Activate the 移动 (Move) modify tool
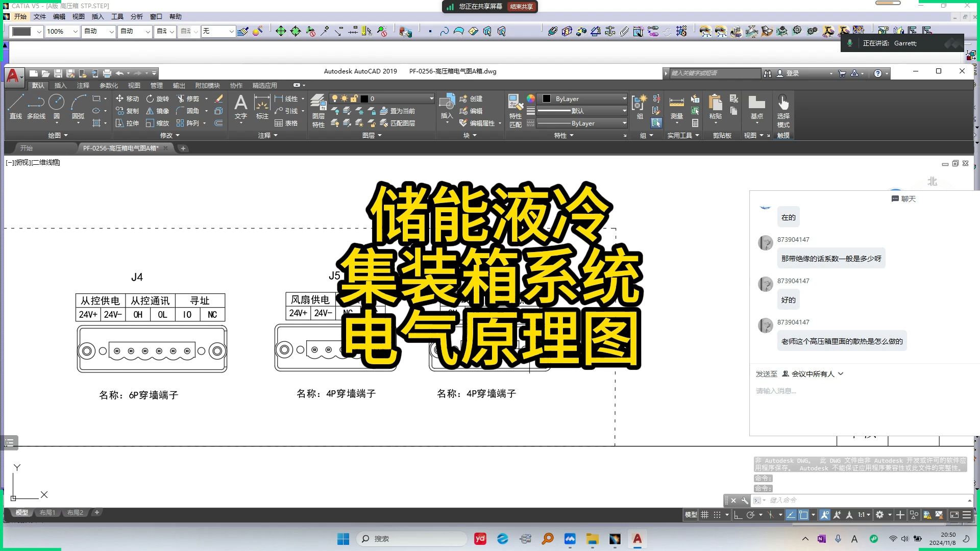The image size is (980, 551). click(128, 99)
